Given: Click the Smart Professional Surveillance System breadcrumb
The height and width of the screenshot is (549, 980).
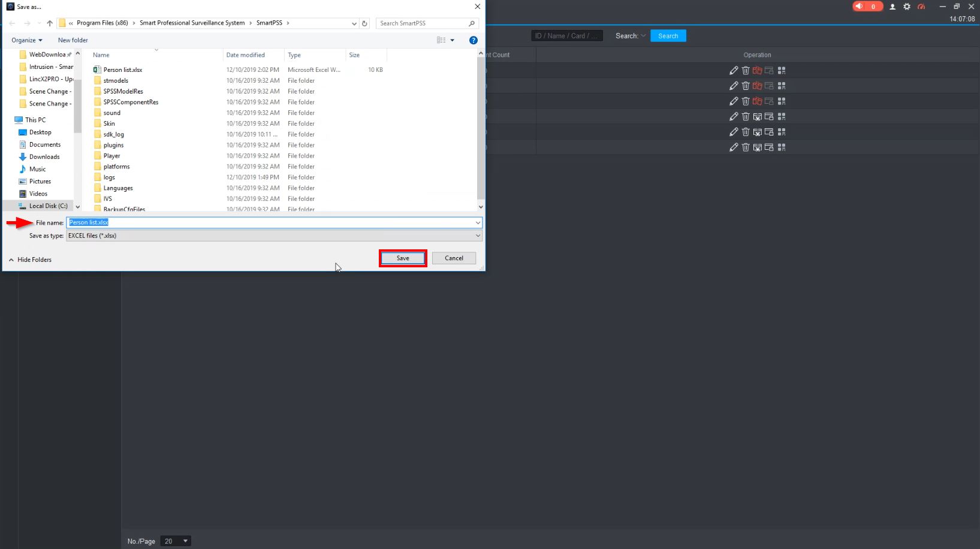Looking at the screenshot, I should 192,23.
